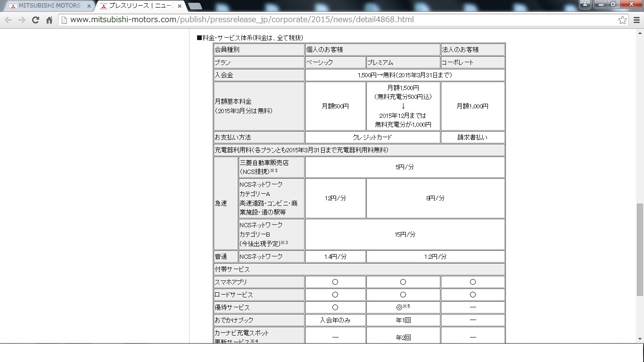Switch to the MITSUBISHI MOTORS tab
The height and width of the screenshot is (362, 644).
[49, 6]
